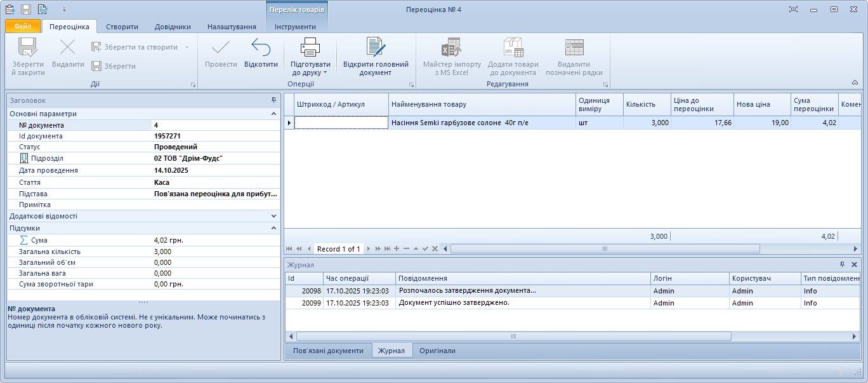Open the quick access toolbar customize dropdown

tap(64, 10)
